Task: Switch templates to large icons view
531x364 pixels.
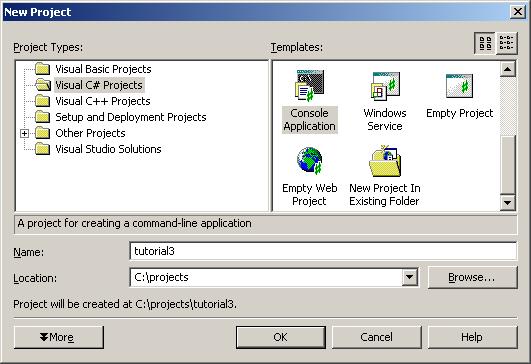Action: coord(485,43)
